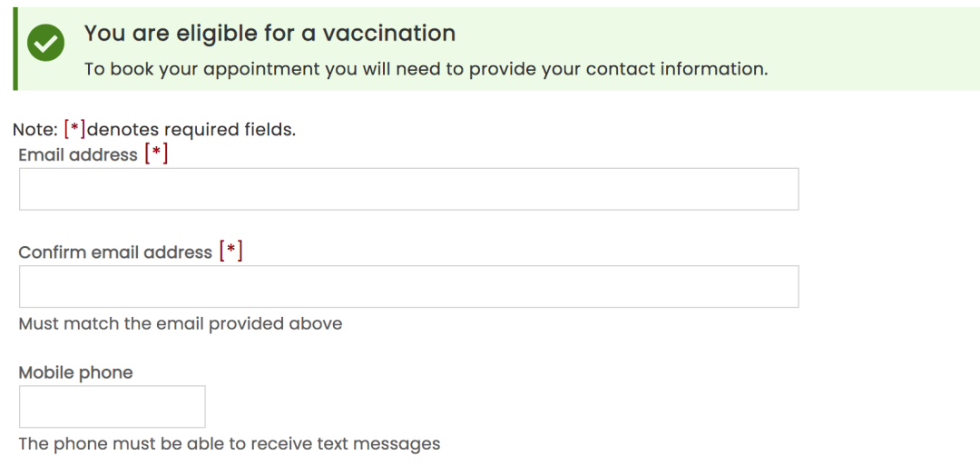Click the green checkmark success icon
The width and height of the screenshot is (980, 465).
[x=45, y=43]
